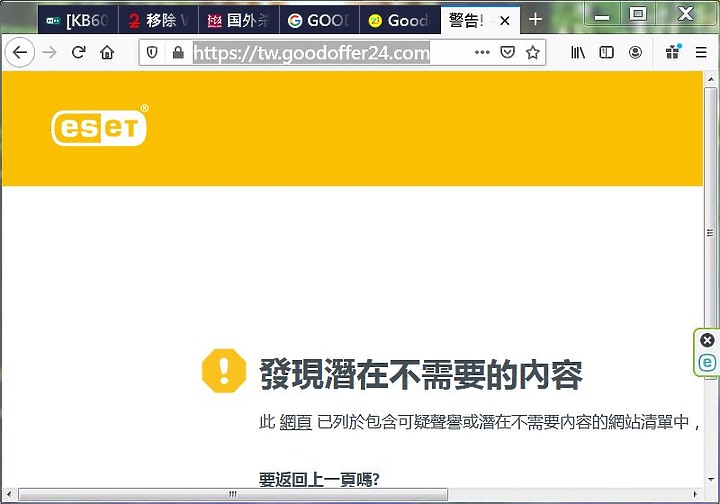Bookmark this page with star icon
The width and height of the screenshot is (720, 504).
coord(533,52)
